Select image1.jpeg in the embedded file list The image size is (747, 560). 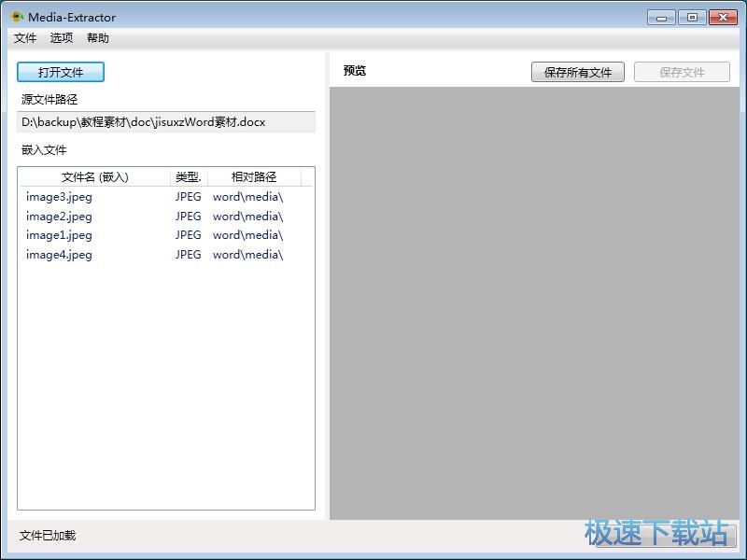click(56, 235)
